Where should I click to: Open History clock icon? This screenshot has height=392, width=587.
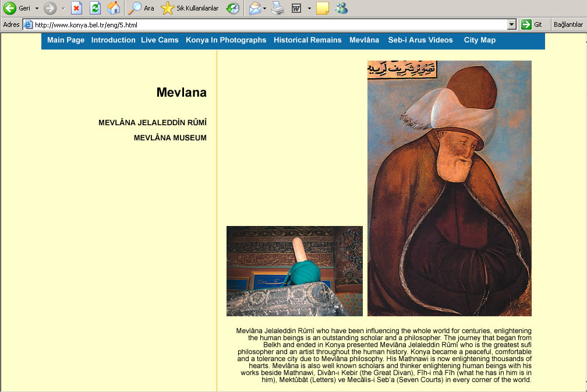pos(233,8)
